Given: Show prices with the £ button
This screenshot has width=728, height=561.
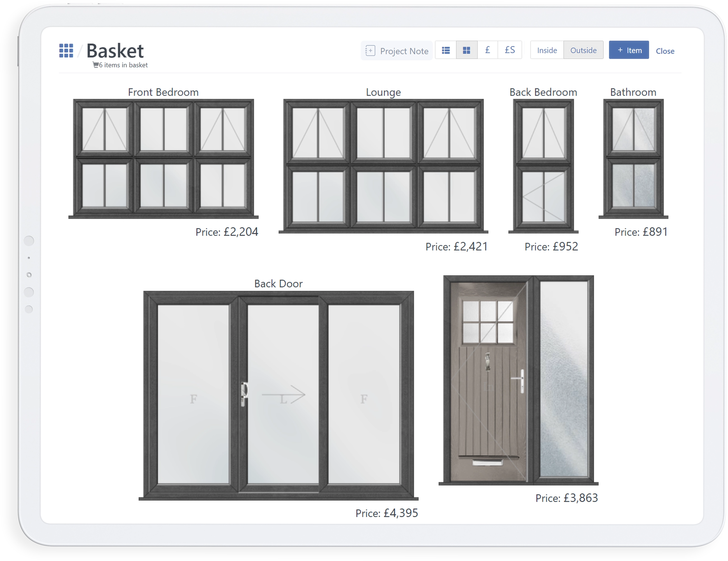Looking at the screenshot, I should pos(487,50).
